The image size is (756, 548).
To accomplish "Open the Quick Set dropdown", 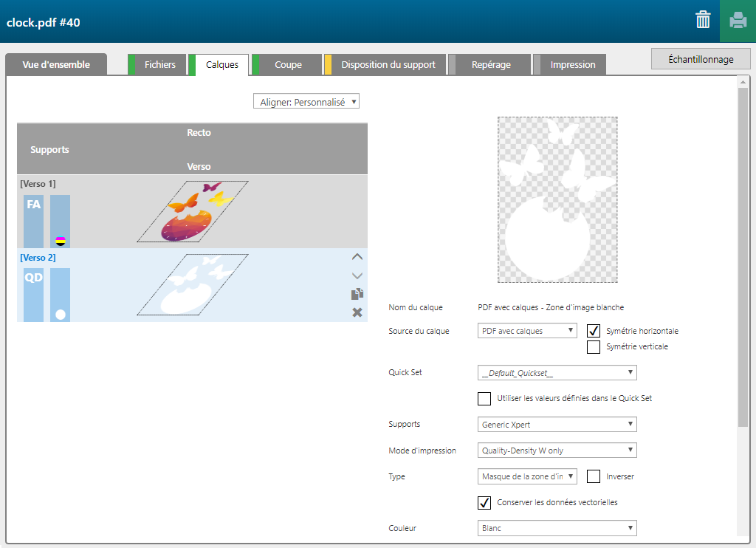I will click(x=557, y=373).
